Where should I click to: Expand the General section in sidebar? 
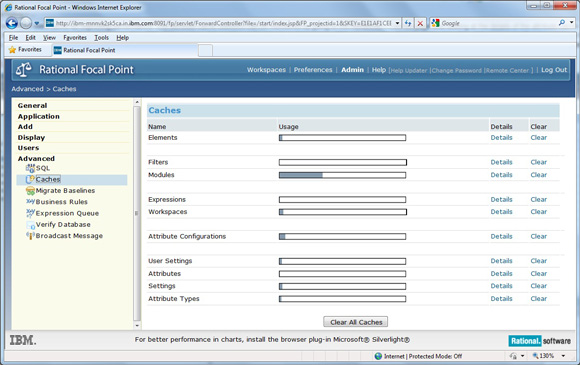click(x=32, y=105)
